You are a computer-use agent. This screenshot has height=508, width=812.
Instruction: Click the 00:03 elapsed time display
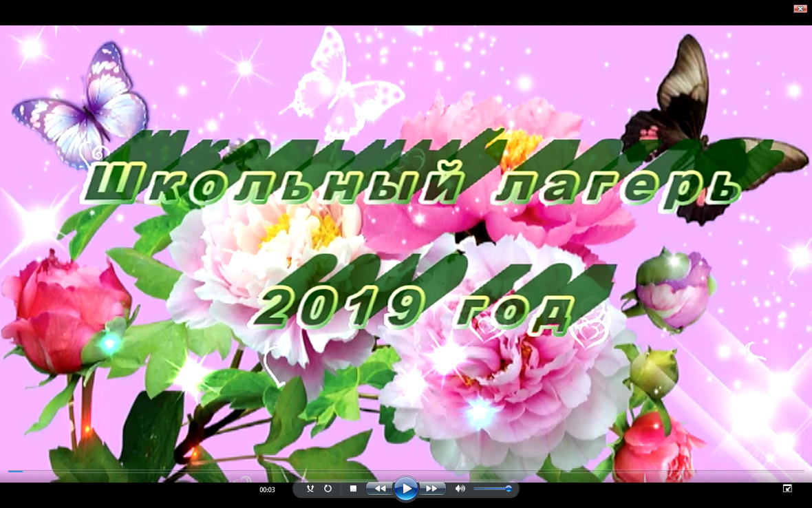point(267,489)
